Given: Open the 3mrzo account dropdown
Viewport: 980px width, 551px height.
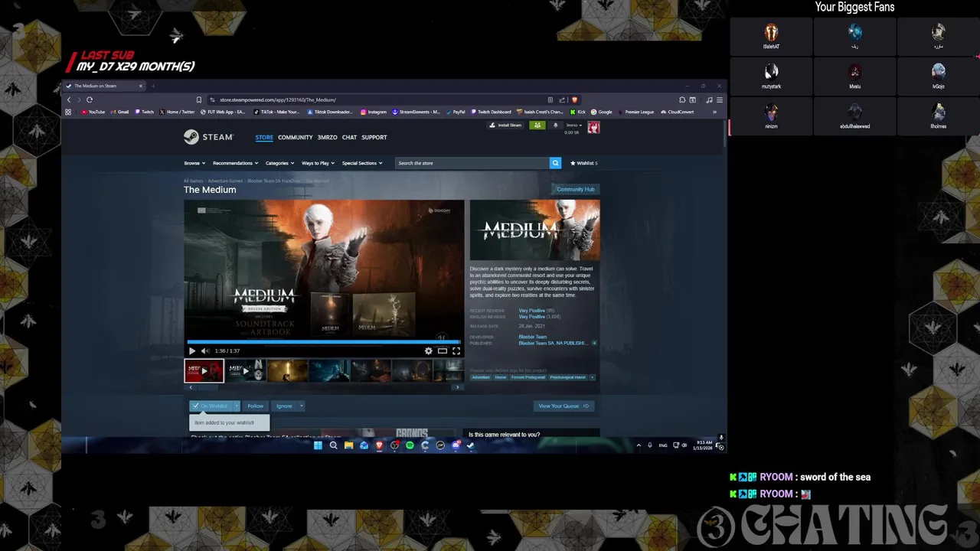Looking at the screenshot, I should (x=574, y=125).
